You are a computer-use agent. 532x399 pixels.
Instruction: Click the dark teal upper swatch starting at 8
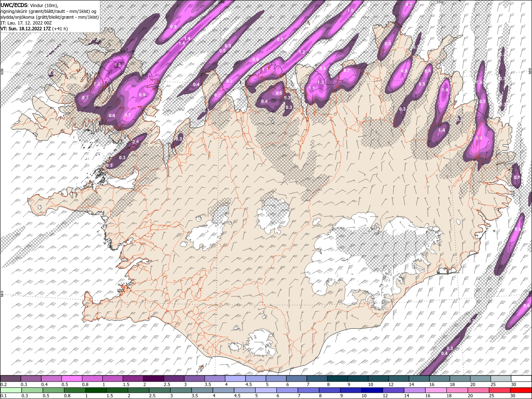coord(338,379)
